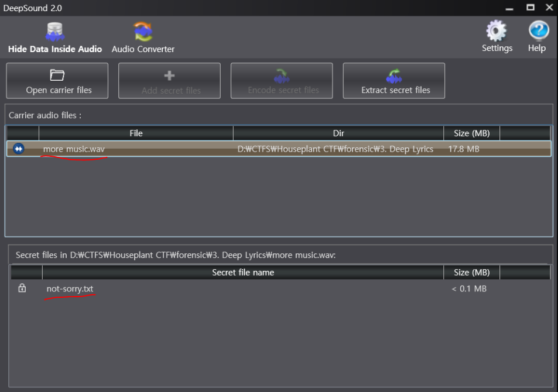
Task: Select the not-sorry.txt secret file
Action: coord(70,288)
